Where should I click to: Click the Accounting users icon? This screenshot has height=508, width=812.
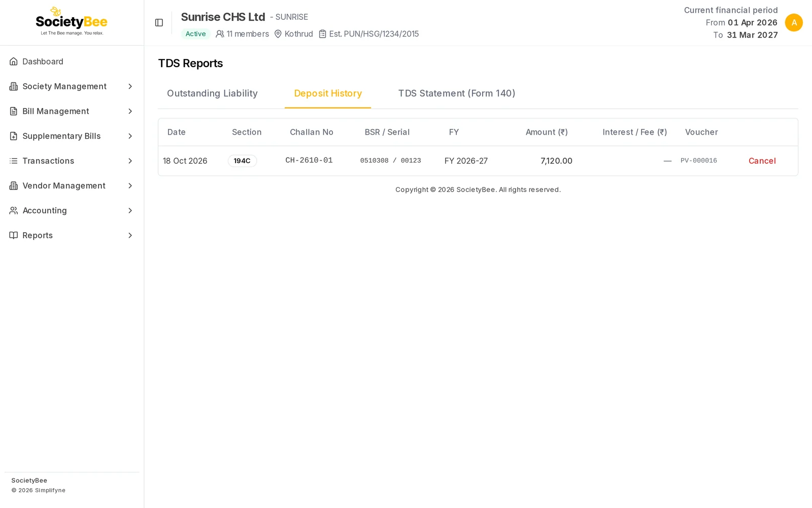coord(14,210)
